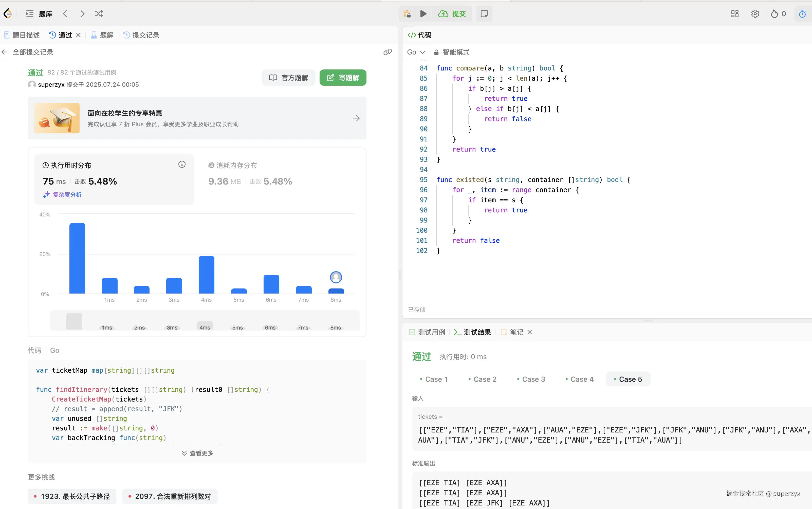Click the LeetCode logo icon

pos(8,13)
